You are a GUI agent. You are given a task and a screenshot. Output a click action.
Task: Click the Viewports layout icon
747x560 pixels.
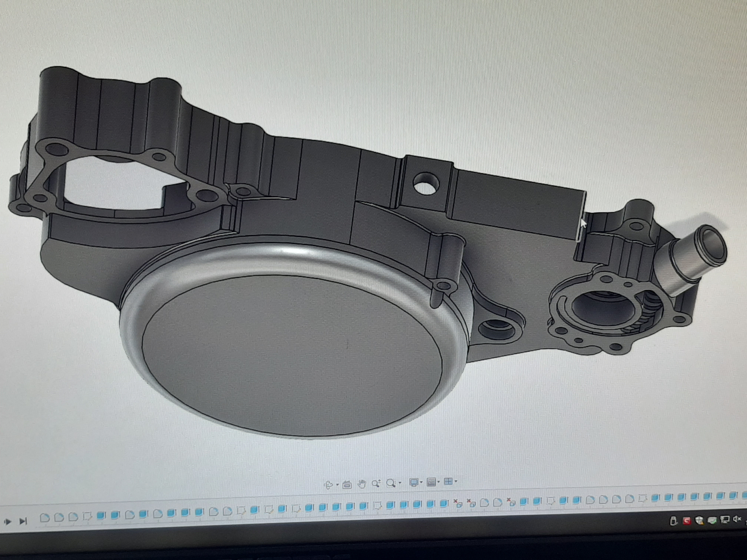pos(448,482)
